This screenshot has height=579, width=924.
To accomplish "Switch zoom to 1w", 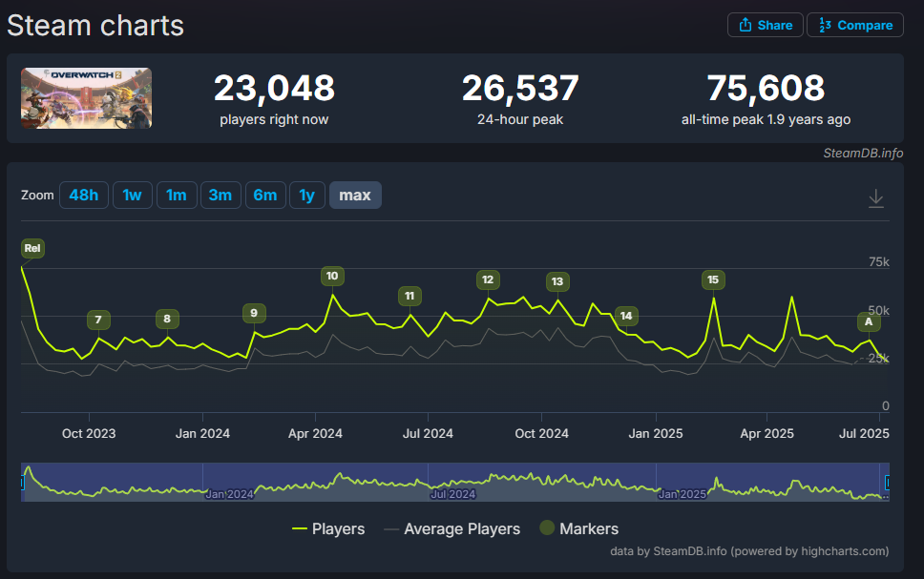I will pos(132,196).
